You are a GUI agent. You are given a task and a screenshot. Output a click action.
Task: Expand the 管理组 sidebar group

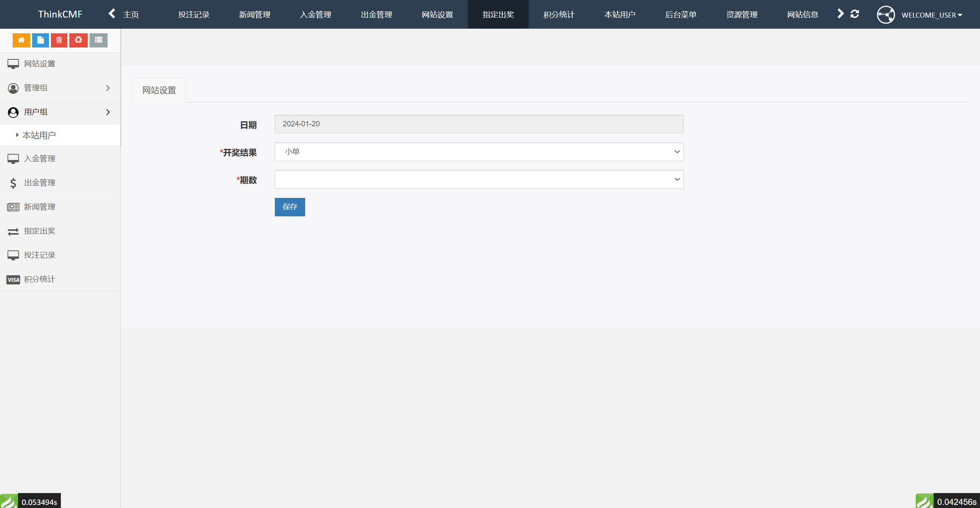60,88
